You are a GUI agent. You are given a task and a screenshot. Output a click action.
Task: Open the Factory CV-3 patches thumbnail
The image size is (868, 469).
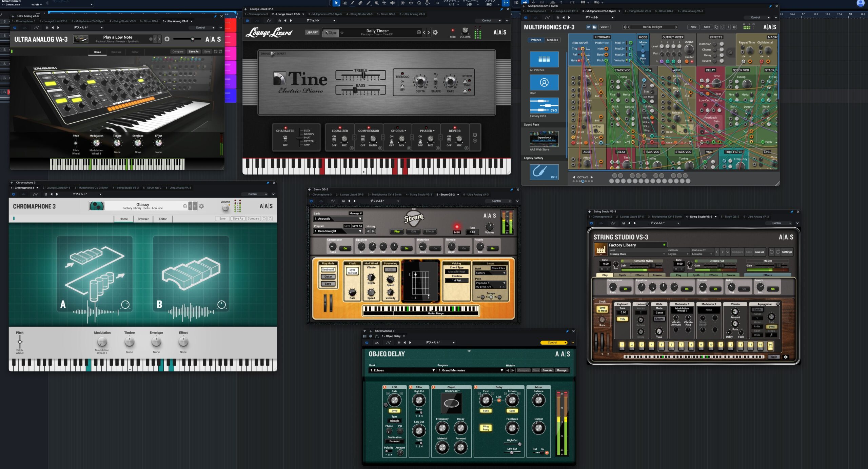(544, 105)
